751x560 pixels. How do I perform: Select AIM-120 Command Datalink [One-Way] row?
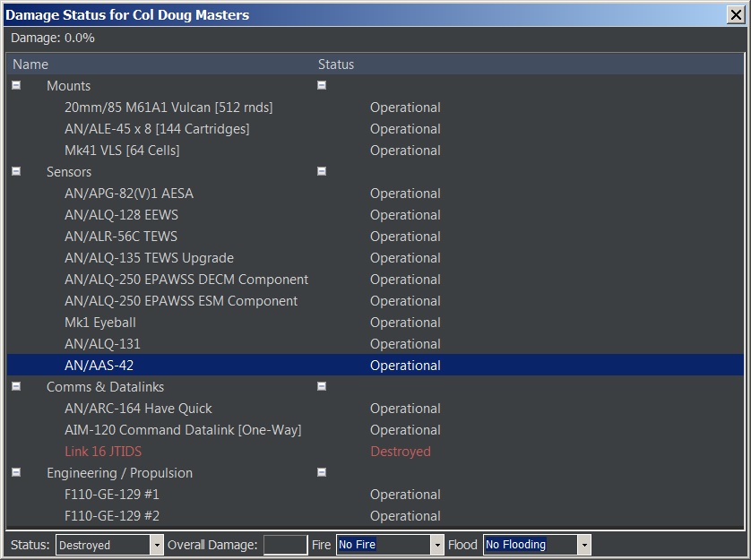pyautogui.click(x=375, y=430)
